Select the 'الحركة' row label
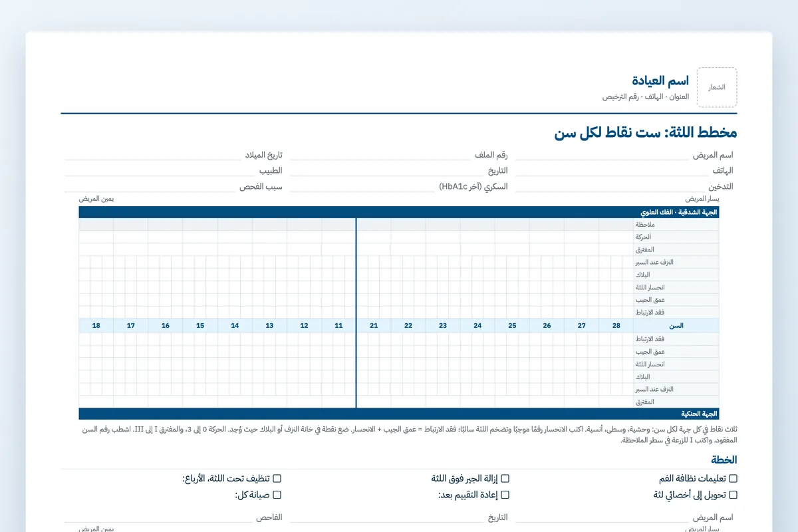The height and width of the screenshot is (532, 798). tap(643, 237)
